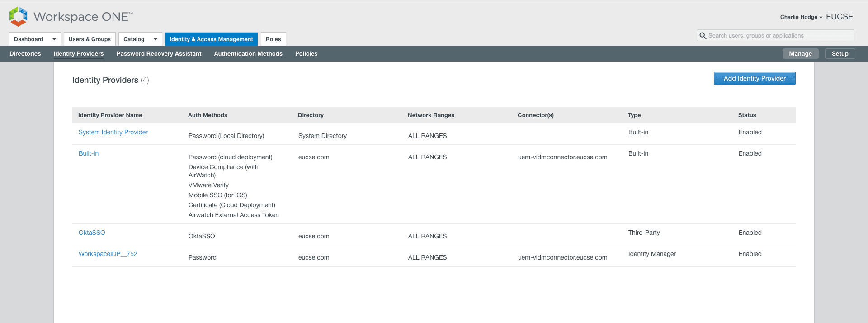Click eucse.com directory in Built-in row

pos(314,157)
